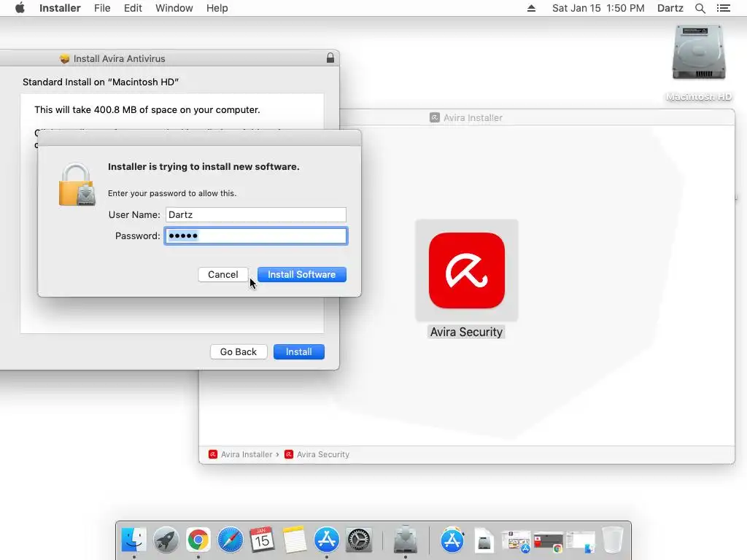
Task: Open Spotlight search magnifier icon
Action: click(x=700, y=8)
